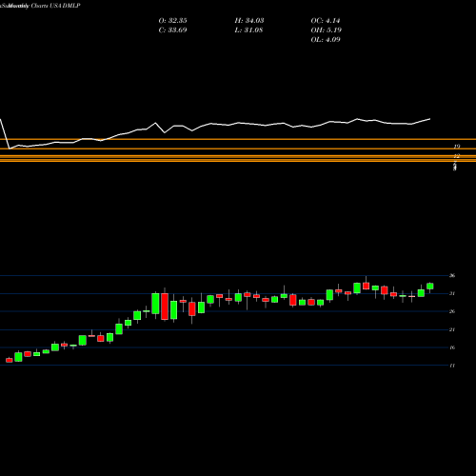This screenshot has height=476, width=476.
Task: Select the latest green candlestick at far right
Action: click(430, 287)
